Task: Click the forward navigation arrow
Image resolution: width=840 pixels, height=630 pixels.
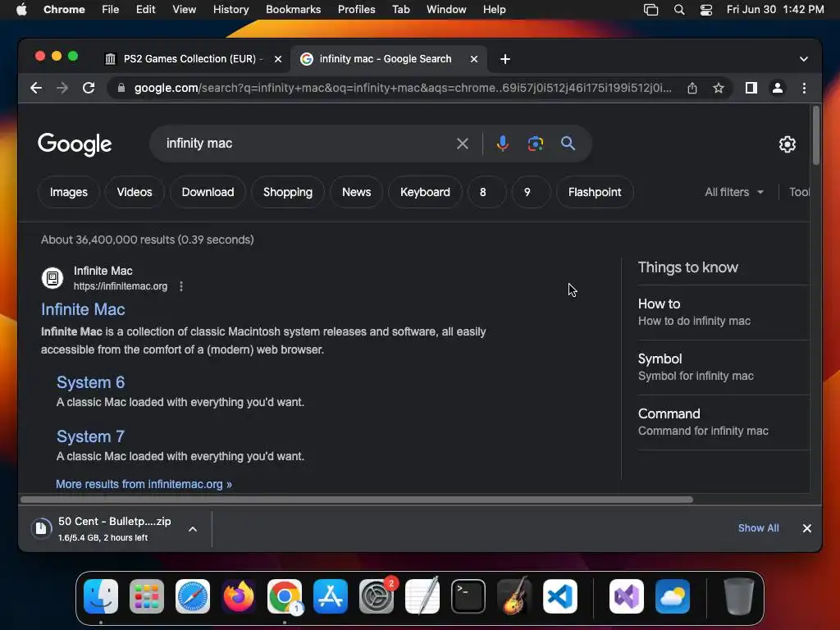Action: (62, 88)
